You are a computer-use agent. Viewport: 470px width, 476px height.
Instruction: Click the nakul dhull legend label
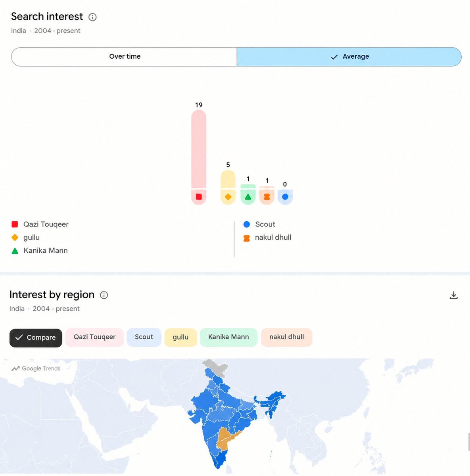273,237
